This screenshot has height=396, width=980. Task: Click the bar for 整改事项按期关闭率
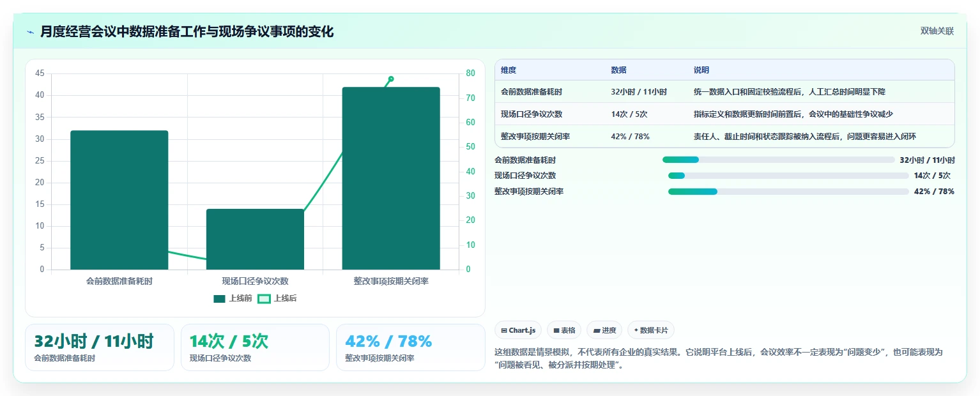pos(391,178)
